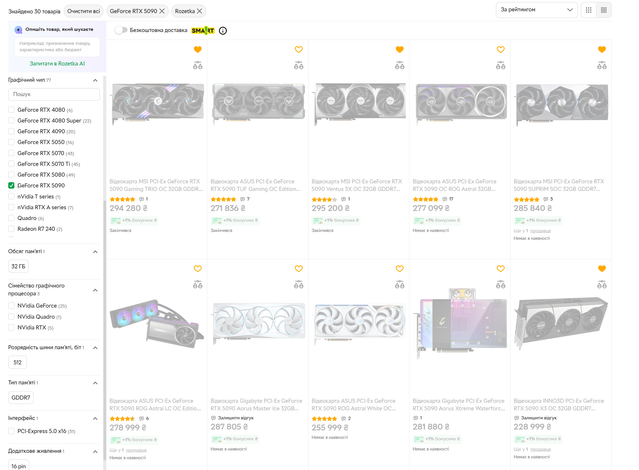Click graphics chip search field
This screenshot has height=470, width=639.
pos(54,94)
